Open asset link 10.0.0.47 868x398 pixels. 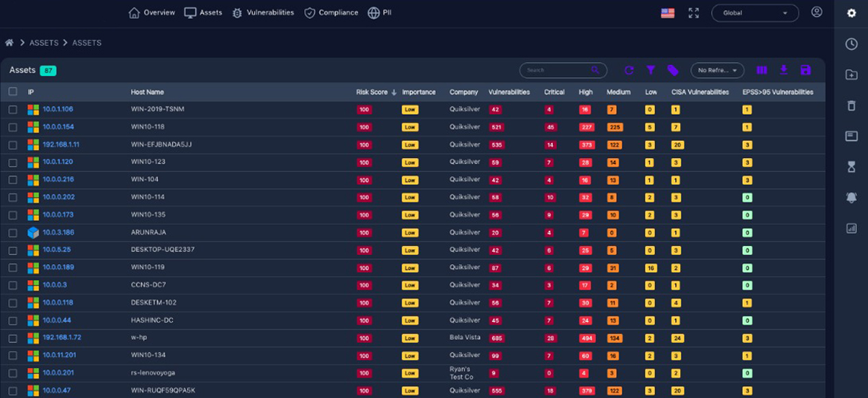[57, 390]
